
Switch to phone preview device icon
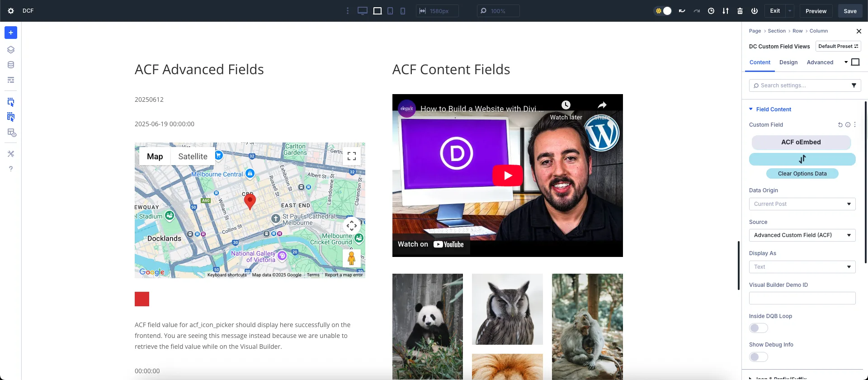pyautogui.click(x=403, y=11)
